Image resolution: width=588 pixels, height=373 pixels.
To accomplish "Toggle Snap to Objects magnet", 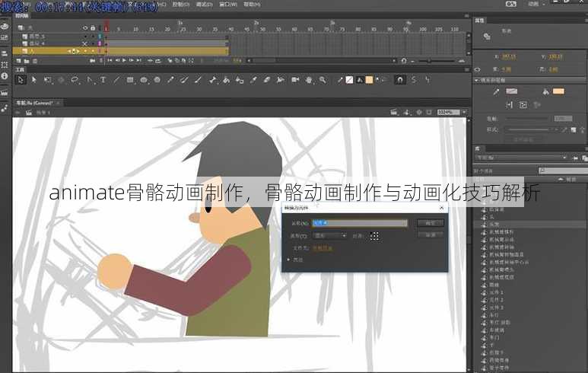I will point(400,80).
